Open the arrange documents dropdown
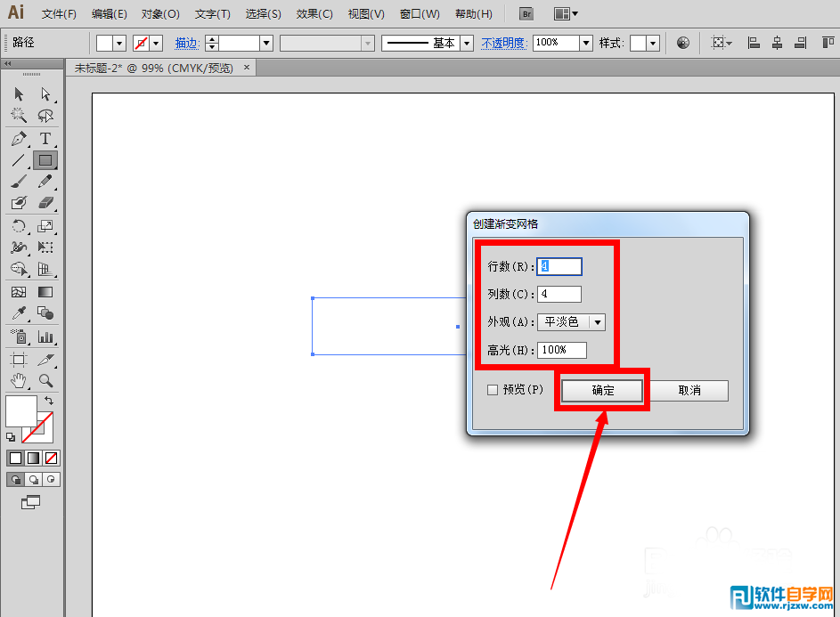Screen dimensions: 840x617 tap(565, 14)
